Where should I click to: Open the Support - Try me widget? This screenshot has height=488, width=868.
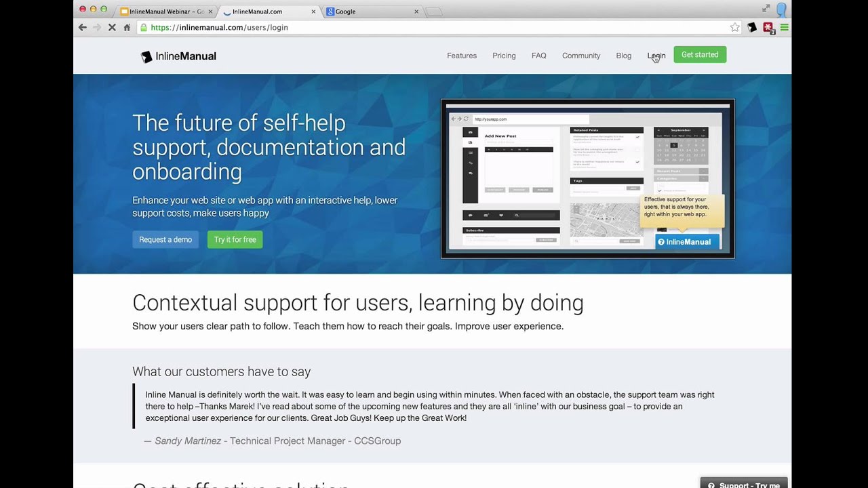pyautogui.click(x=744, y=484)
